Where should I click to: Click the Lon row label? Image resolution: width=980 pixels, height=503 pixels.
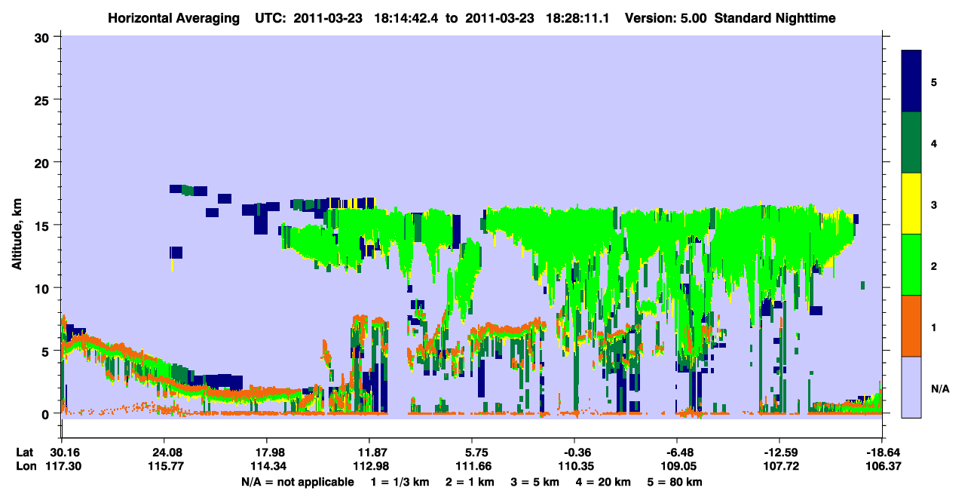(25, 465)
